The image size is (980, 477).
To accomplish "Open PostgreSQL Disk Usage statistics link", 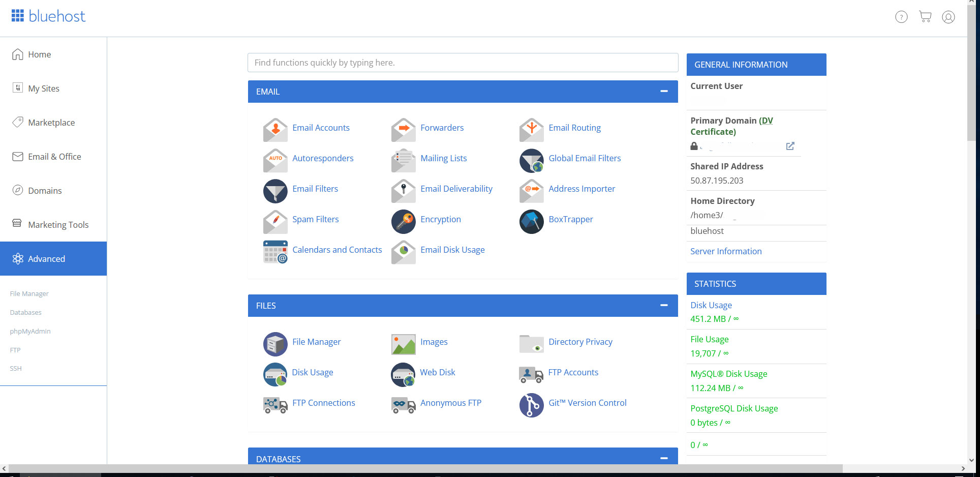I will pyautogui.click(x=734, y=408).
